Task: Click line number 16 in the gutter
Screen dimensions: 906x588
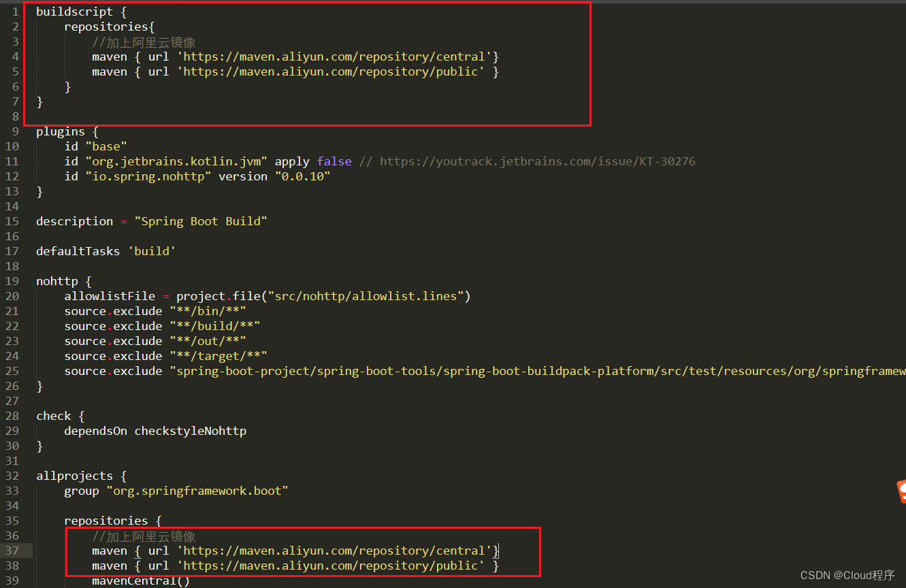Action: (x=12, y=236)
